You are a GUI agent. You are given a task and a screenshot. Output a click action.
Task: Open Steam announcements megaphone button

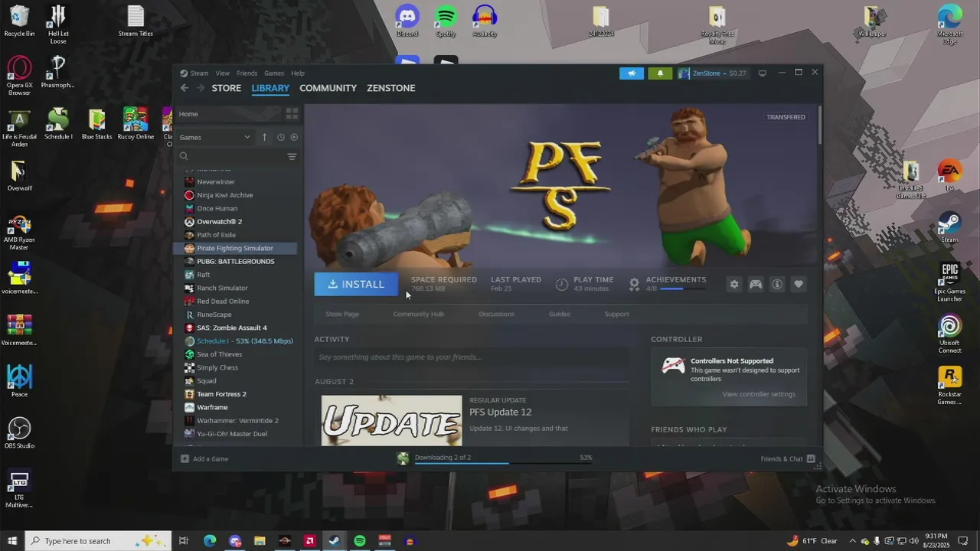coord(632,73)
